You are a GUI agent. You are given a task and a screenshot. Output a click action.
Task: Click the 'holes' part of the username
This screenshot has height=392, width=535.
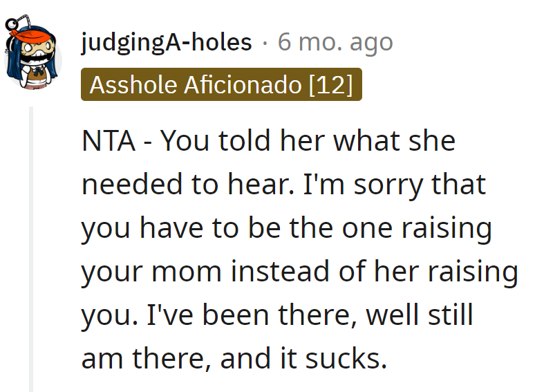click(221, 42)
